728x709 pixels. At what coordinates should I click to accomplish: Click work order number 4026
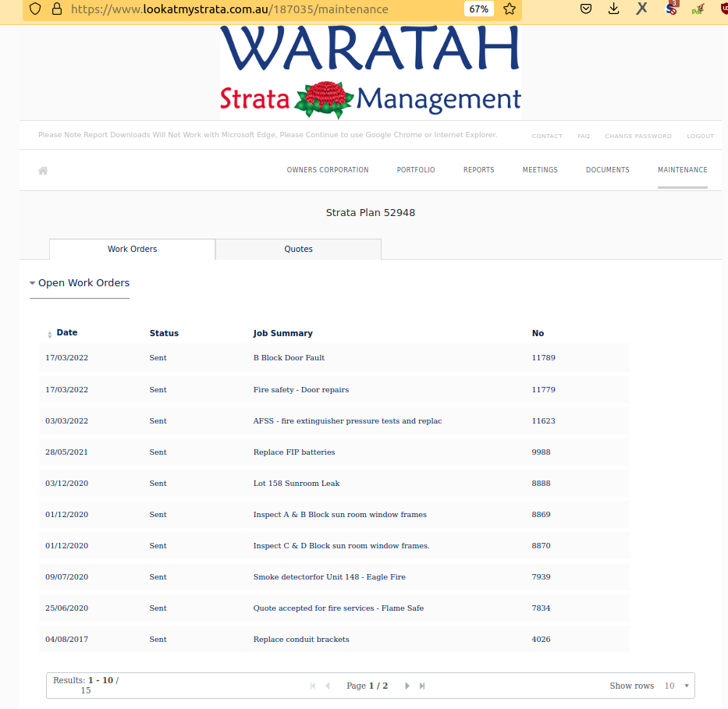point(541,639)
